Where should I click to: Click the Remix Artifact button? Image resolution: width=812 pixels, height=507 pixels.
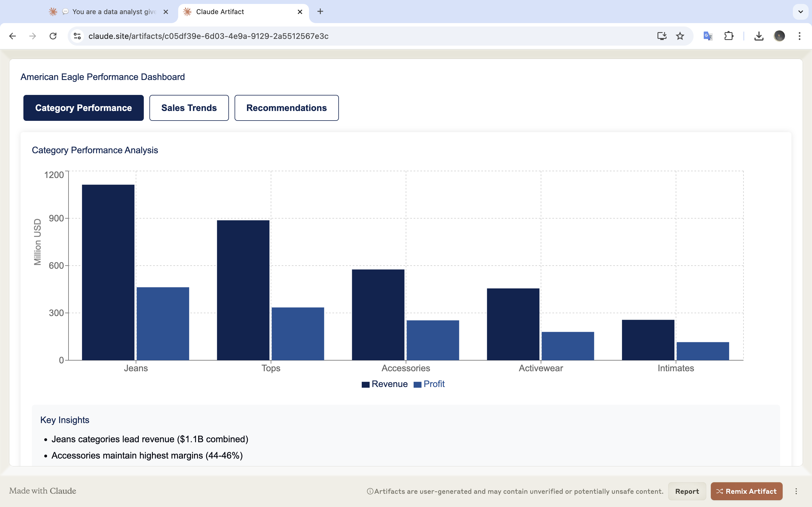746,491
